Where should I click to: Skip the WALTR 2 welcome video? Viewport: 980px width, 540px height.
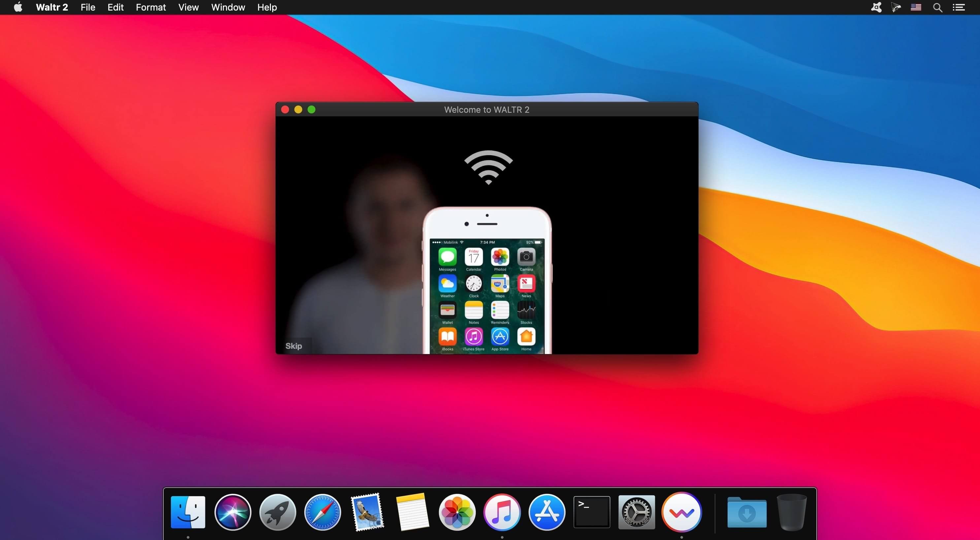[294, 346]
